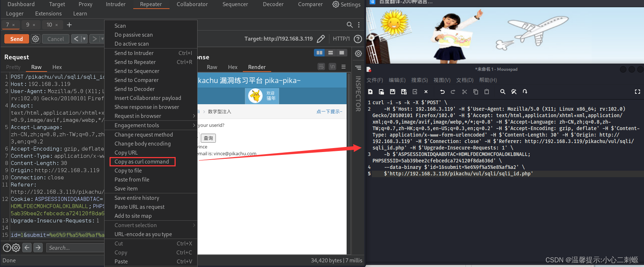The height and width of the screenshot is (267, 644).
Task: Click Reload document icon in Mousepad toolbar
Action: click(415, 92)
